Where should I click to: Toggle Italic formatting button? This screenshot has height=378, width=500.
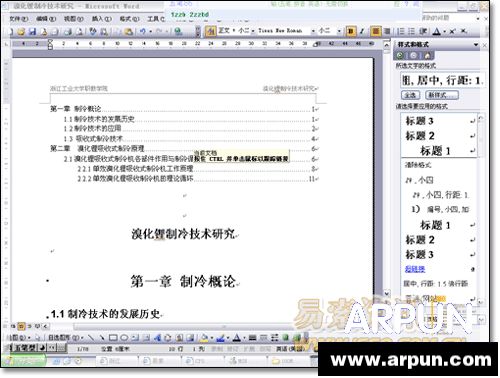click(362, 31)
